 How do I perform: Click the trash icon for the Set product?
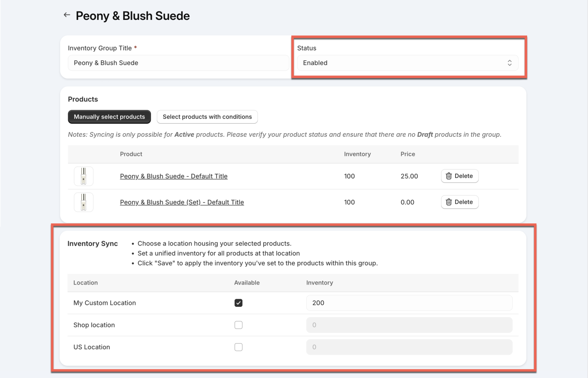click(449, 202)
